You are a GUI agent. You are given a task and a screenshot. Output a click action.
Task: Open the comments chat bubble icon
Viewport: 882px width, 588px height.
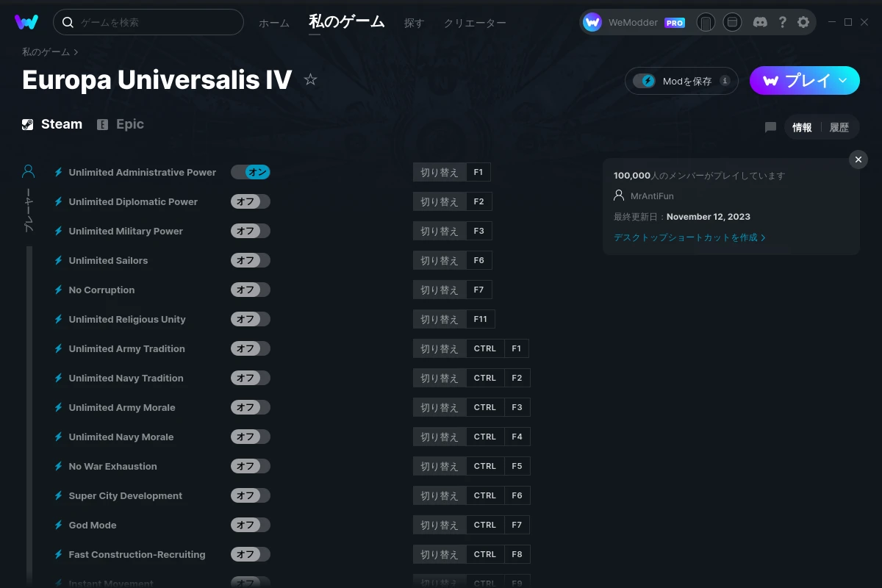click(x=770, y=127)
